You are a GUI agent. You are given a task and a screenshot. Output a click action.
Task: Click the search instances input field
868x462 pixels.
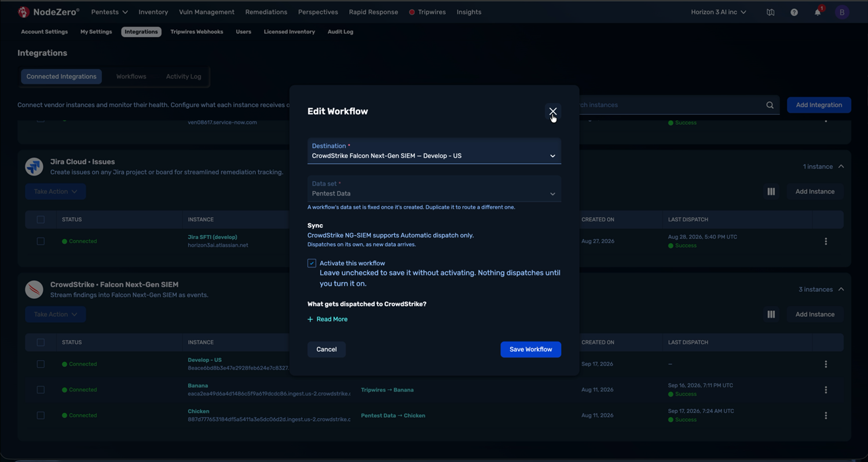pyautogui.click(x=672, y=105)
